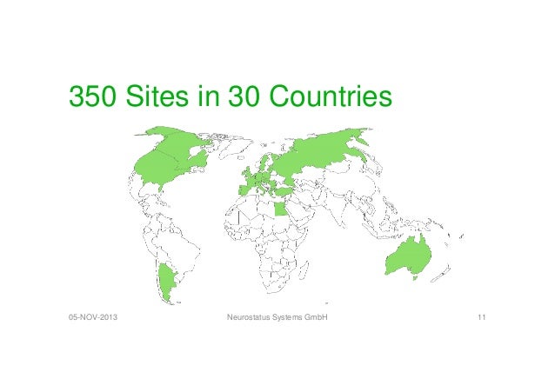Click the green United States region on the map

pyautogui.click(x=159, y=171)
